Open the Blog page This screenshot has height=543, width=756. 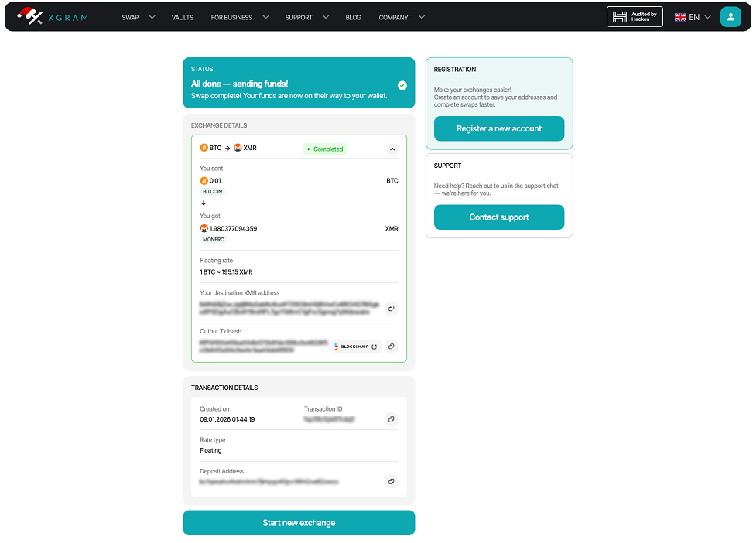pos(353,17)
